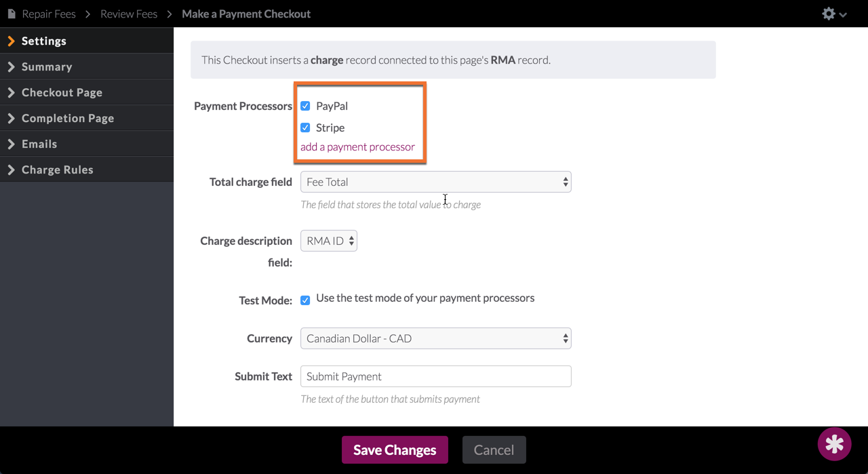Uncheck the Stripe payment processor
The image size is (868, 474).
pos(305,127)
